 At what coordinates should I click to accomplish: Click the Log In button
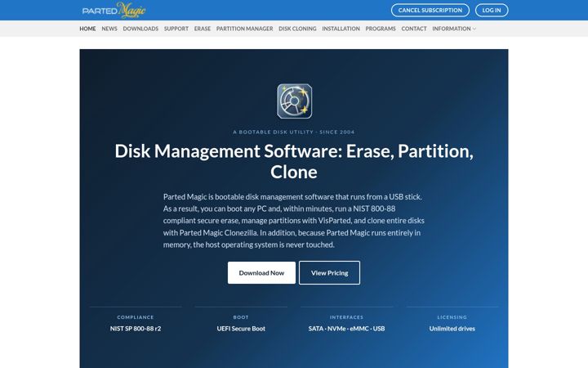[492, 10]
